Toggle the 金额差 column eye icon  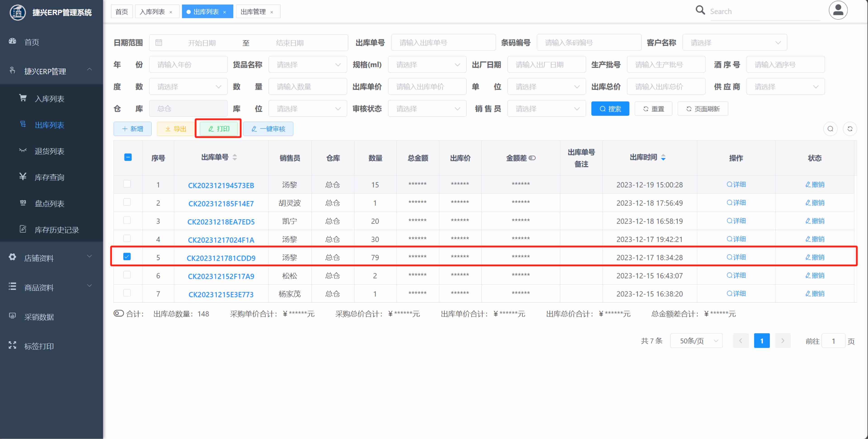[x=532, y=158]
